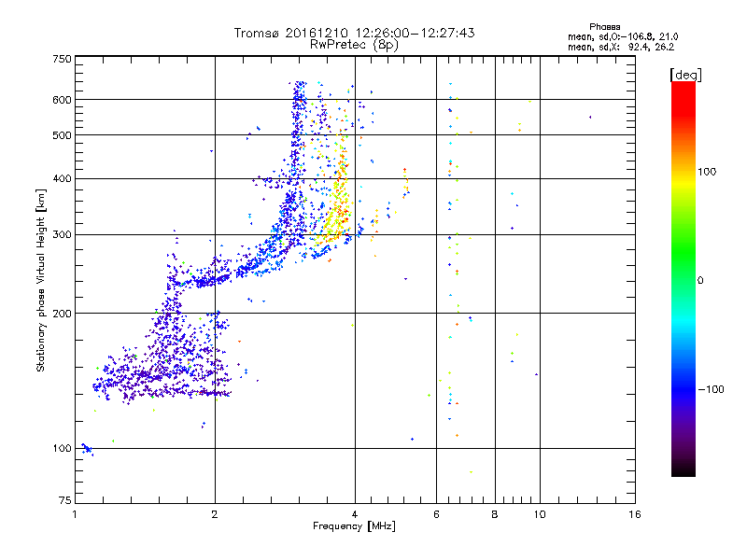The width and height of the screenshot is (747, 560).
Task: Click the x-axis '10' tick label
Action: (x=540, y=514)
